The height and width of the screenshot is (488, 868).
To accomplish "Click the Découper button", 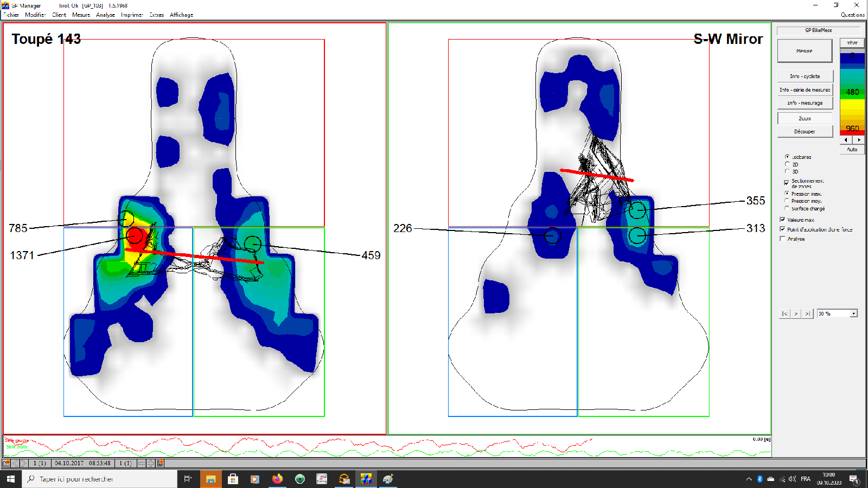I will tap(805, 131).
